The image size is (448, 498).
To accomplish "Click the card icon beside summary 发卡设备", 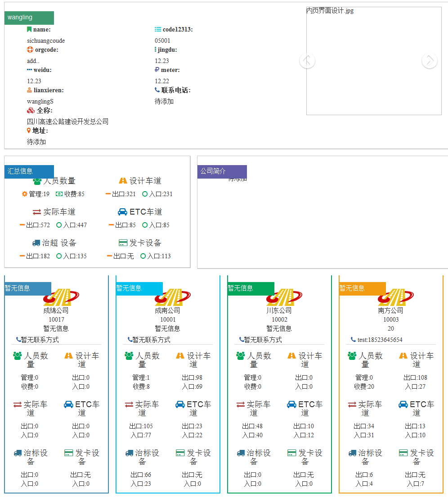I will [x=123, y=243].
